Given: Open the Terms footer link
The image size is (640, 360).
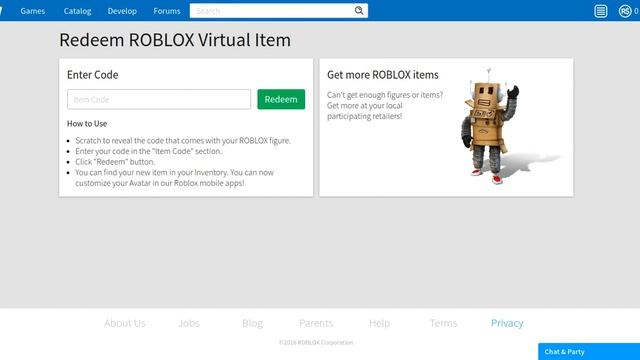Looking at the screenshot, I should point(443,323).
